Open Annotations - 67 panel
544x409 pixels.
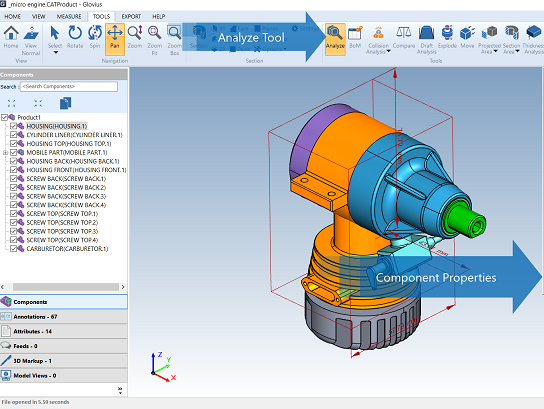click(x=64, y=317)
